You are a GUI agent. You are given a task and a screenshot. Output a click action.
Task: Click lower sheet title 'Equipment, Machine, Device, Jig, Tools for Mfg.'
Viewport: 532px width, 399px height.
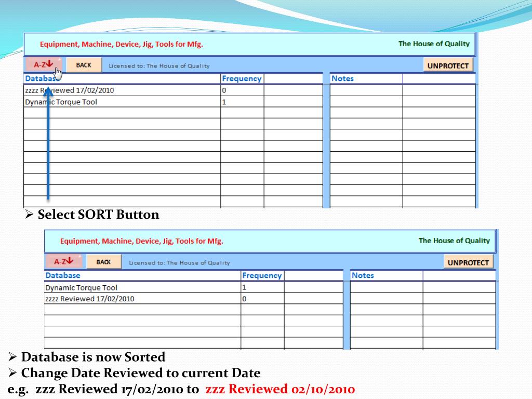click(x=141, y=241)
